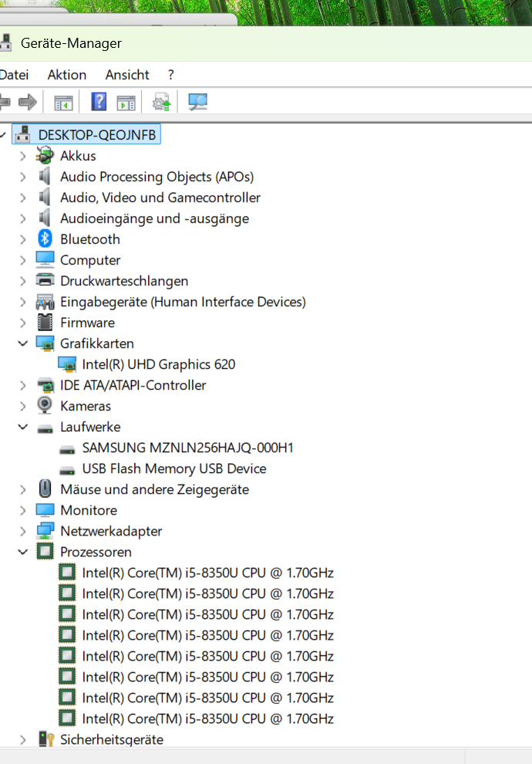Collapse the Prozessoren category
The image size is (532, 764).
(23, 552)
